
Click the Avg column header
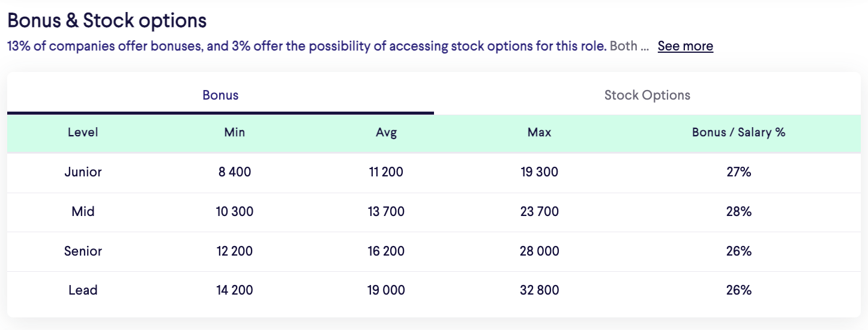(387, 133)
